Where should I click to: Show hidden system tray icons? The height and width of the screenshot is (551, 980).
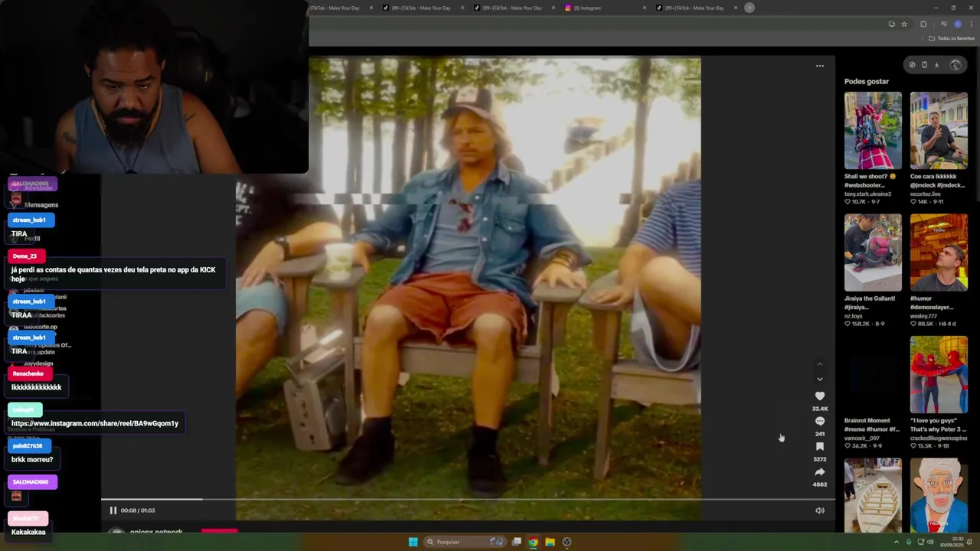pyautogui.click(x=897, y=542)
